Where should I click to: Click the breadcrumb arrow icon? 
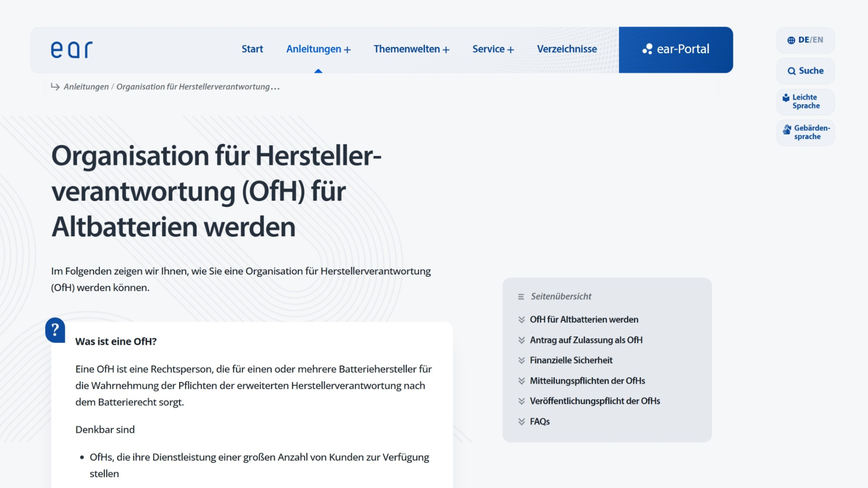click(x=55, y=87)
